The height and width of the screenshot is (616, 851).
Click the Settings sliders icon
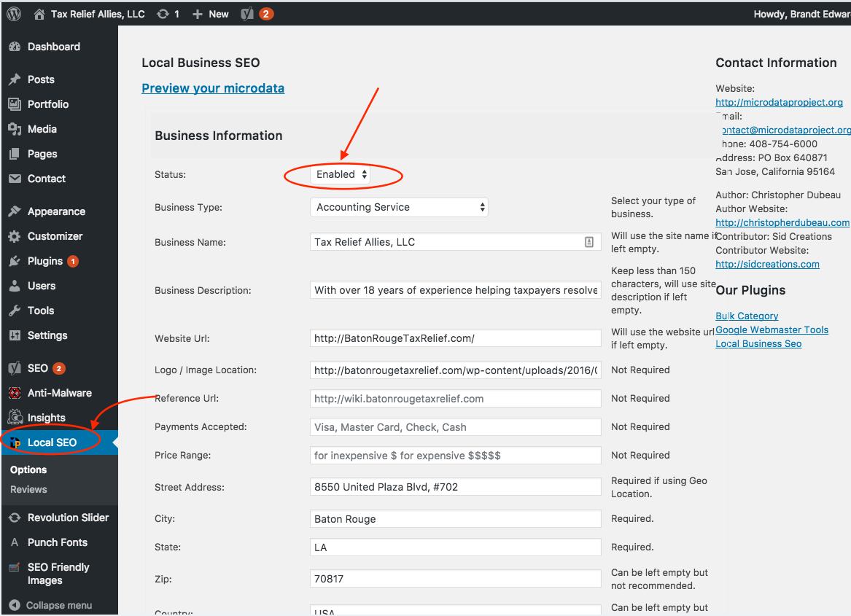coord(15,335)
